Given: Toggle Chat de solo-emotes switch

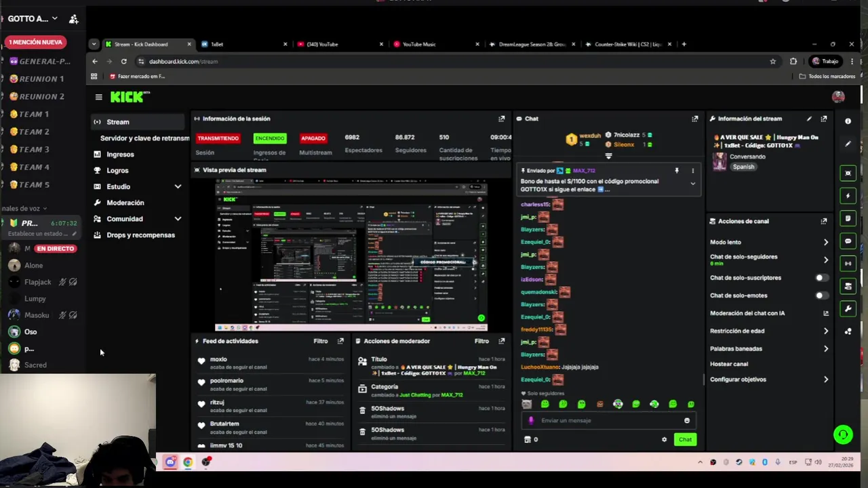Looking at the screenshot, I should click(x=821, y=296).
